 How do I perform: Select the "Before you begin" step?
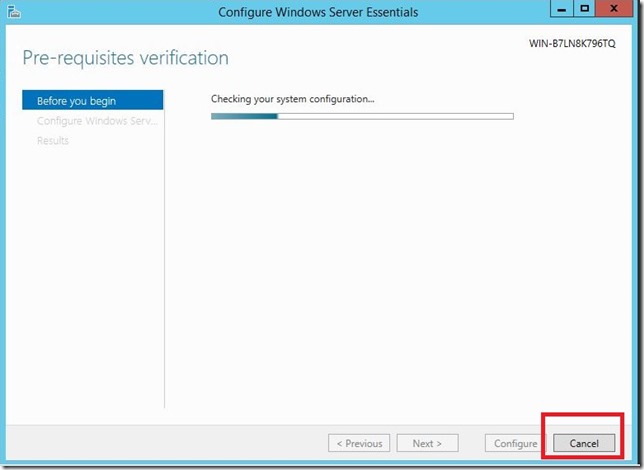point(92,101)
